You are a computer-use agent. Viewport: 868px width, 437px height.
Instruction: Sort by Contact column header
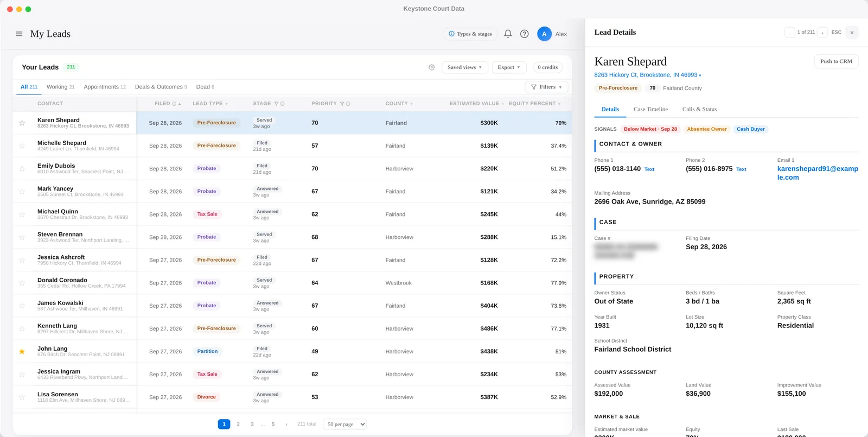click(x=50, y=104)
